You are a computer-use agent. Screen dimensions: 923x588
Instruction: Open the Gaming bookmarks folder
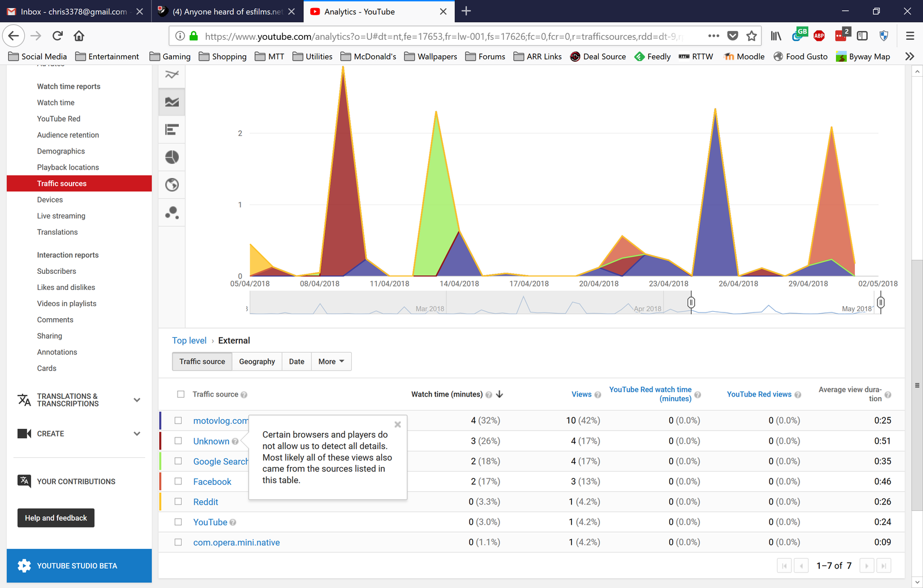click(170, 56)
